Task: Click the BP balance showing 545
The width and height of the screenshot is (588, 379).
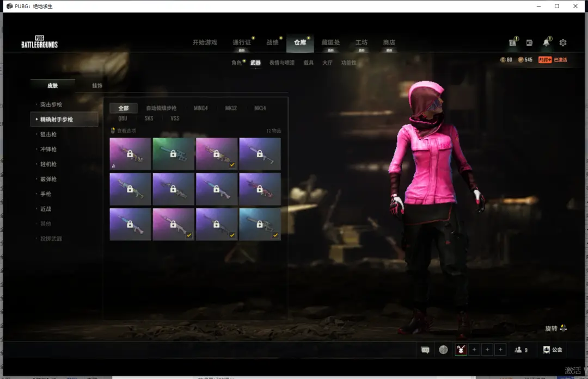Action: point(525,60)
